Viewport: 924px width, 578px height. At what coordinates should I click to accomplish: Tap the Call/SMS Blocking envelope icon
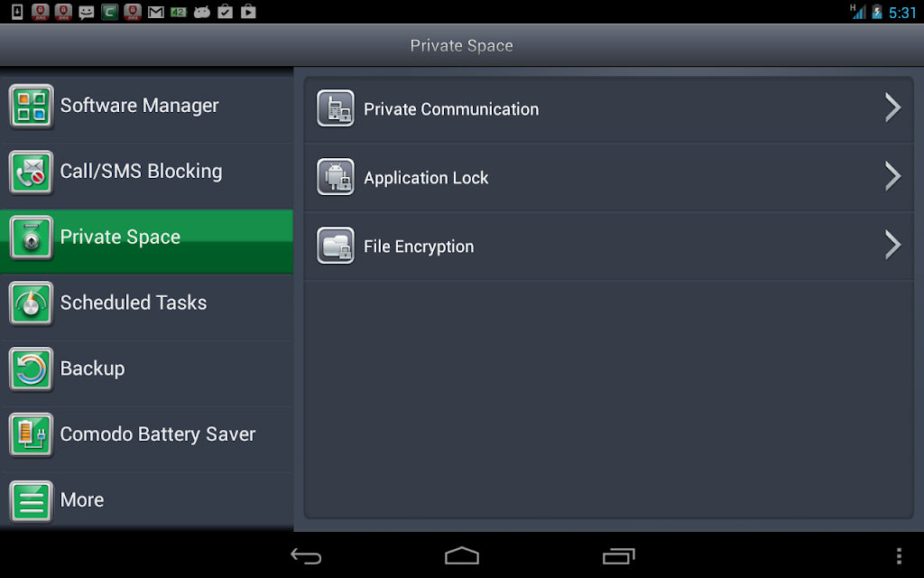point(32,172)
